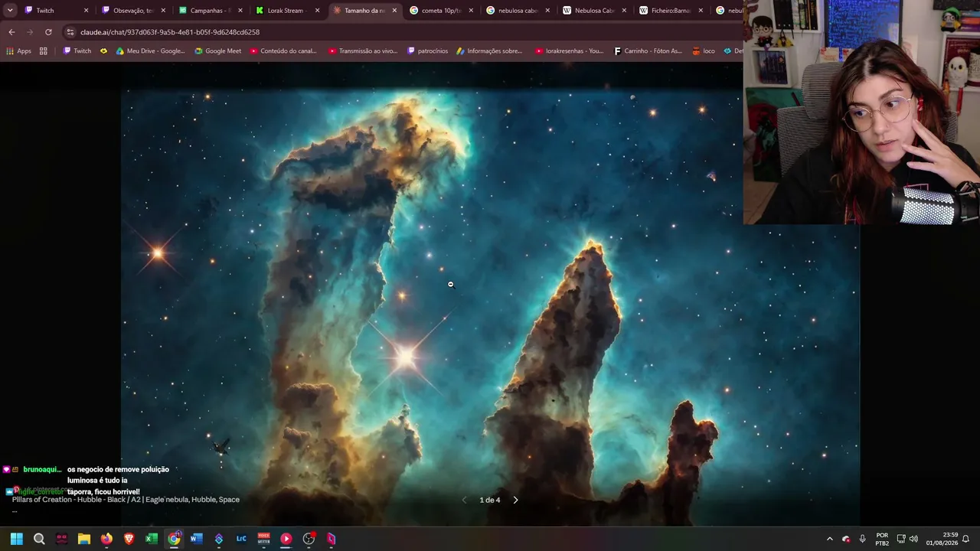Open the notifications bell
The height and width of the screenshot is (551, 980).
[966, 539]
